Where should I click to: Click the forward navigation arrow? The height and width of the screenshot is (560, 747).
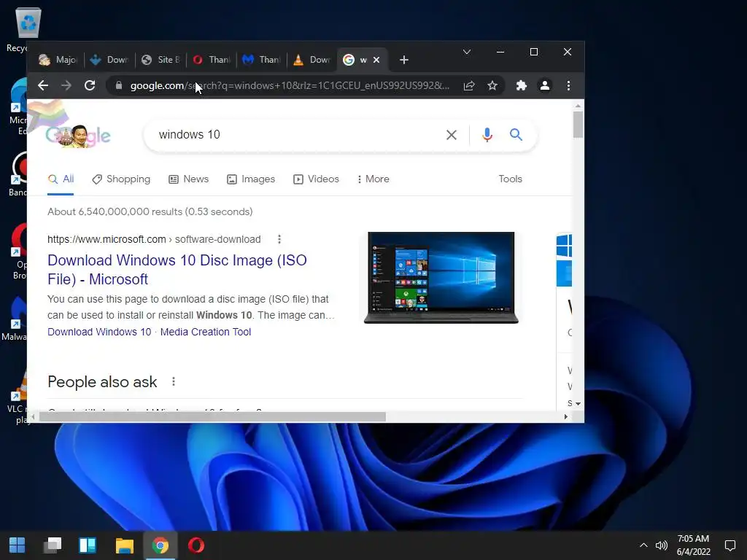(x=66, y=86)
